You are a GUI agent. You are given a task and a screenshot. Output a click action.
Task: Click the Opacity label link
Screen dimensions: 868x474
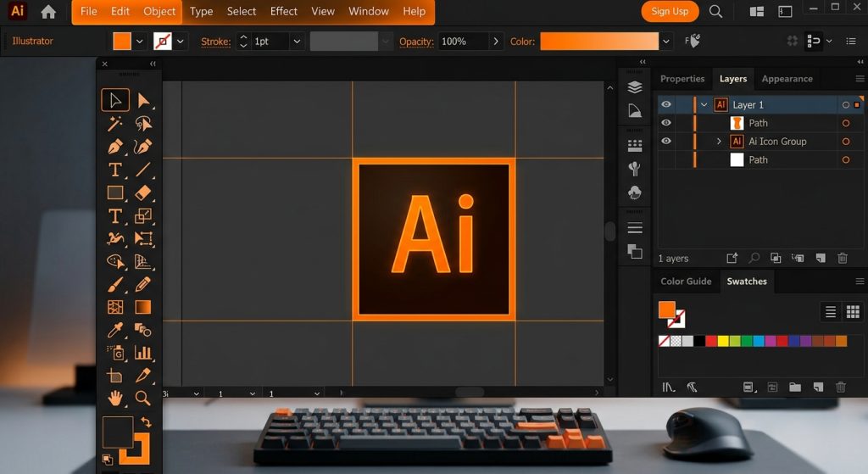[415, 42]
